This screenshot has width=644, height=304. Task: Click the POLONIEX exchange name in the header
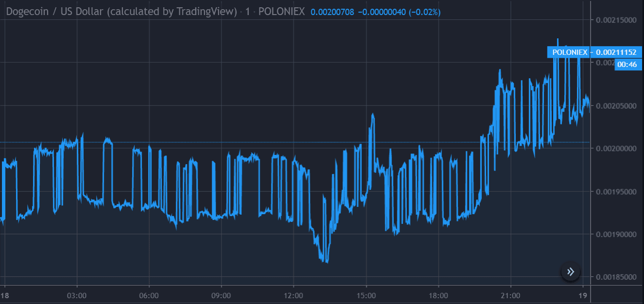point(281,12)
